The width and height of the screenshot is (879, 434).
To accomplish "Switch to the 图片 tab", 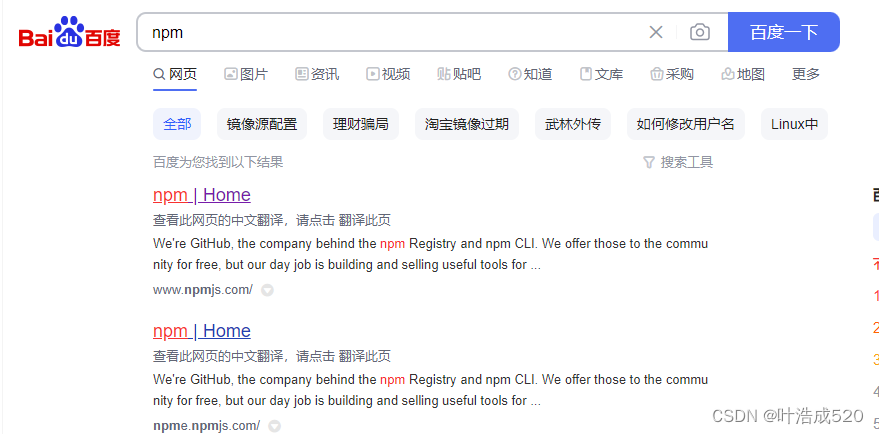I will pos(246,73).
